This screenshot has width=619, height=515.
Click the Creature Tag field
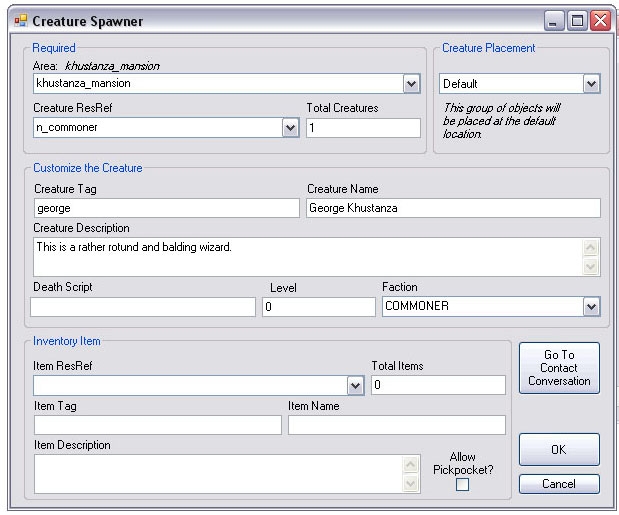click(x=166, y=208)
